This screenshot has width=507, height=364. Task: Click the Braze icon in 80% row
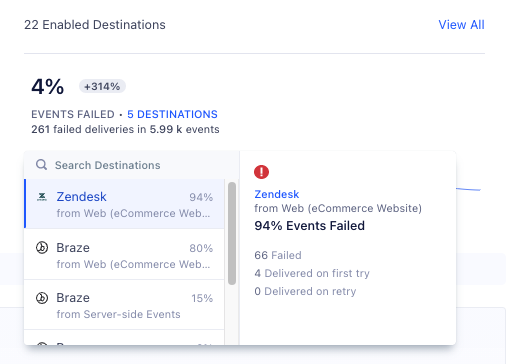point(42,248)
